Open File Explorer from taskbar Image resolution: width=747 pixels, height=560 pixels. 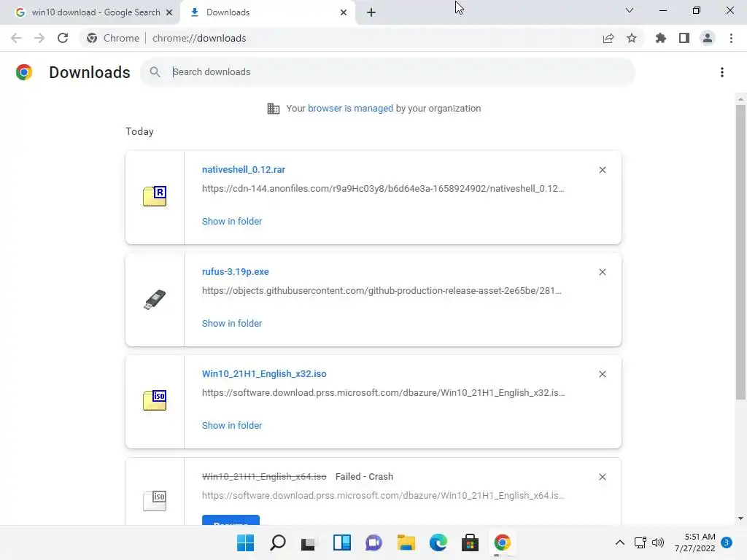click(406, 542)
